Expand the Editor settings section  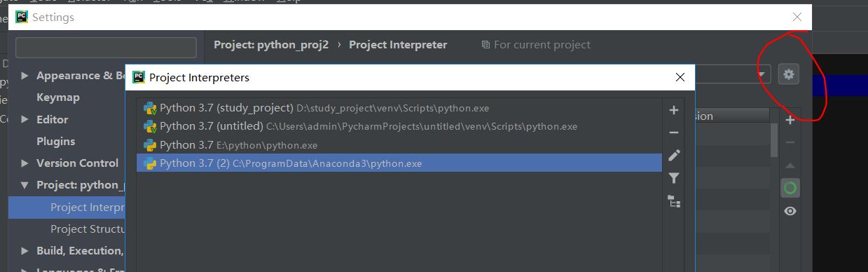pos(25,120)
